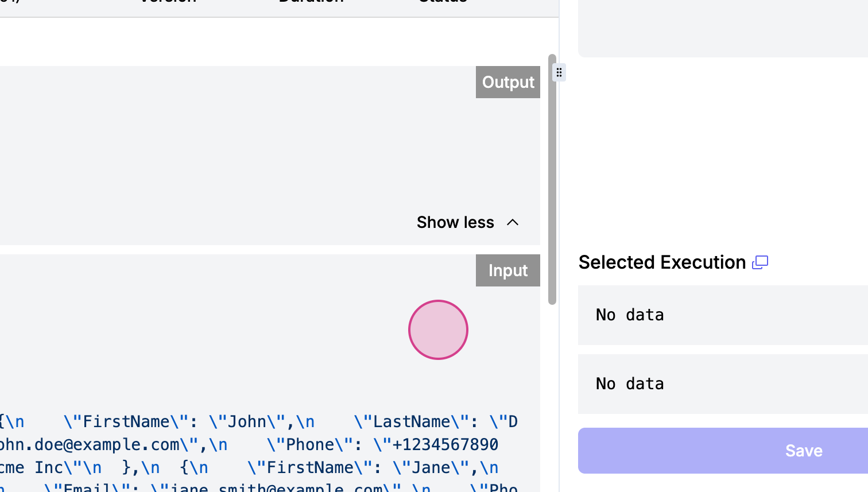This screenshot has height=492, width=868.
Task: Collapse the output with Show less
Action: tap(455, 223)
